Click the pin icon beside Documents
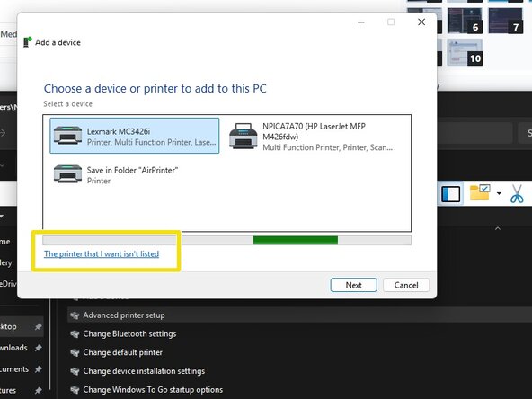The image size is (532, 399). pos(39,369)
